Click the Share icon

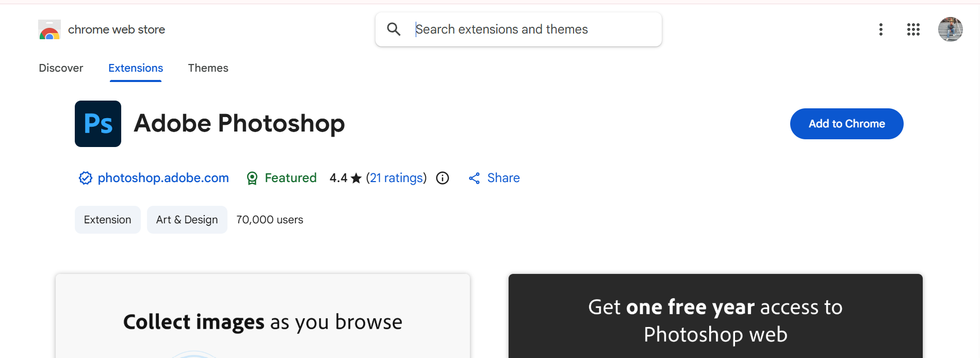point(475,178)
